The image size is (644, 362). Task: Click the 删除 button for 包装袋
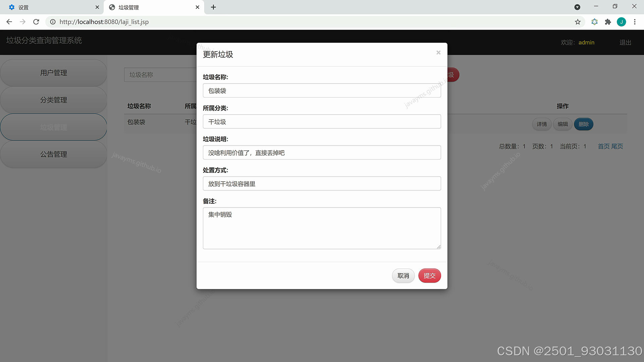pyautogui.click(x=583, y=124)
